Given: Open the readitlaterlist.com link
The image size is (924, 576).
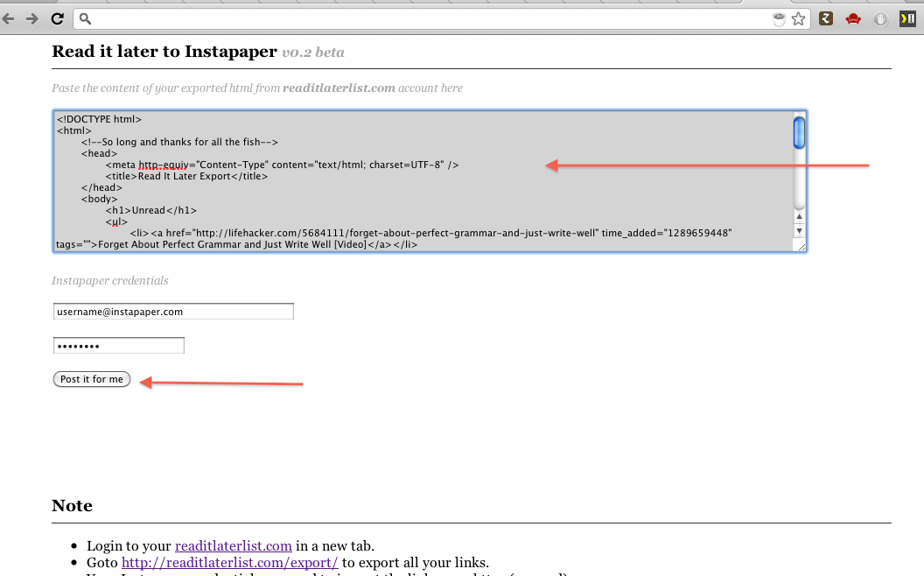Looking at the screenshot, I should tap(234, 546).
